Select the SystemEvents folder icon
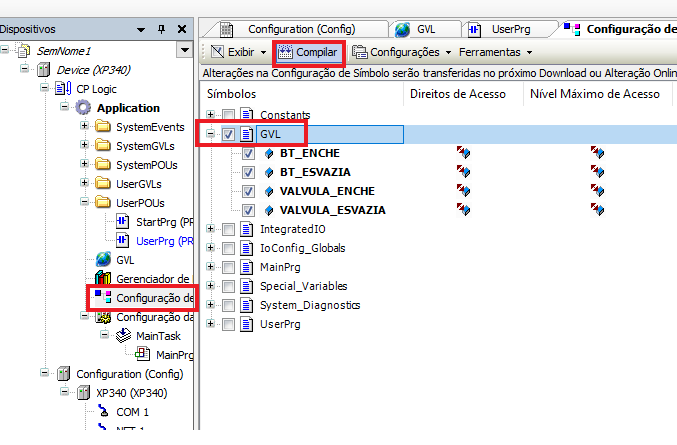The image size is (677, 445). tap(101, 127)
